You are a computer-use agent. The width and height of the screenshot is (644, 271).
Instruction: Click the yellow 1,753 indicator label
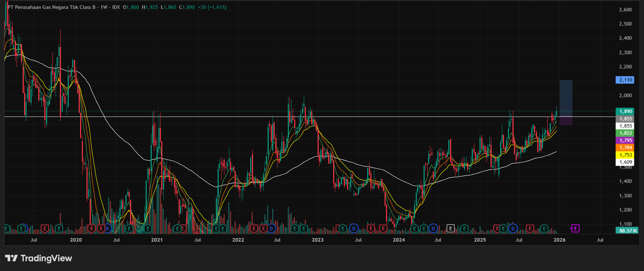(x=626, y=155)
